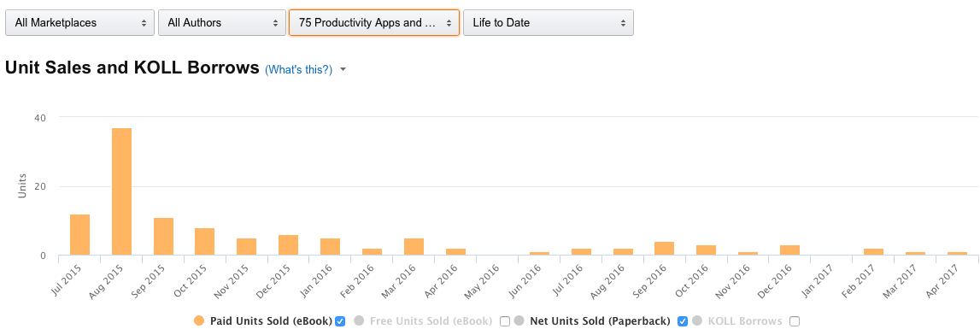Select the Feb 2017 bar
This screenshot has width=980, height=335.
[x=874, y=252]
